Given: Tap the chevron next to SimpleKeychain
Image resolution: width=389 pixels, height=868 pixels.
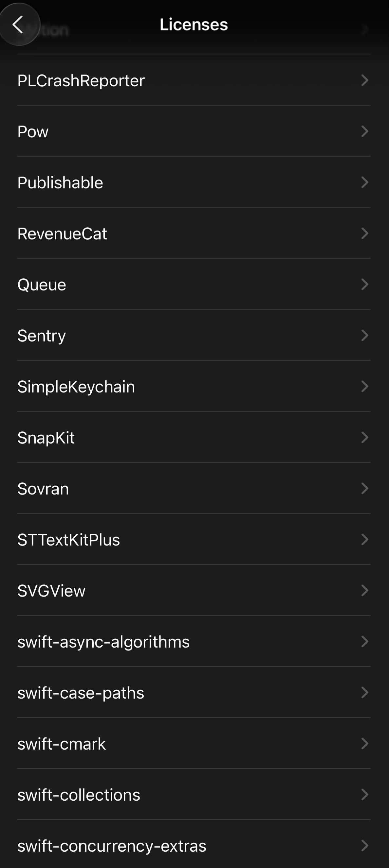Looking at the screenshot, I should click(x=364, y=387).
